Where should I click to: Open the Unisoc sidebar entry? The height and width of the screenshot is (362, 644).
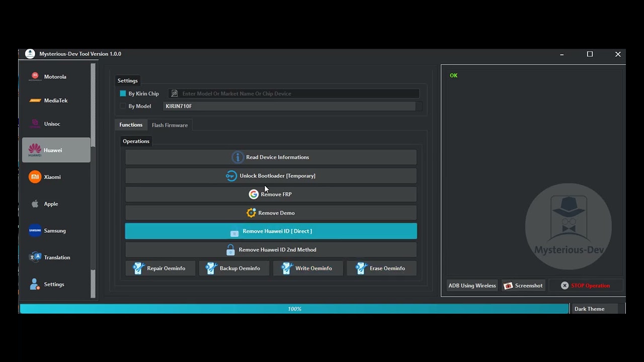click(56, 124)
